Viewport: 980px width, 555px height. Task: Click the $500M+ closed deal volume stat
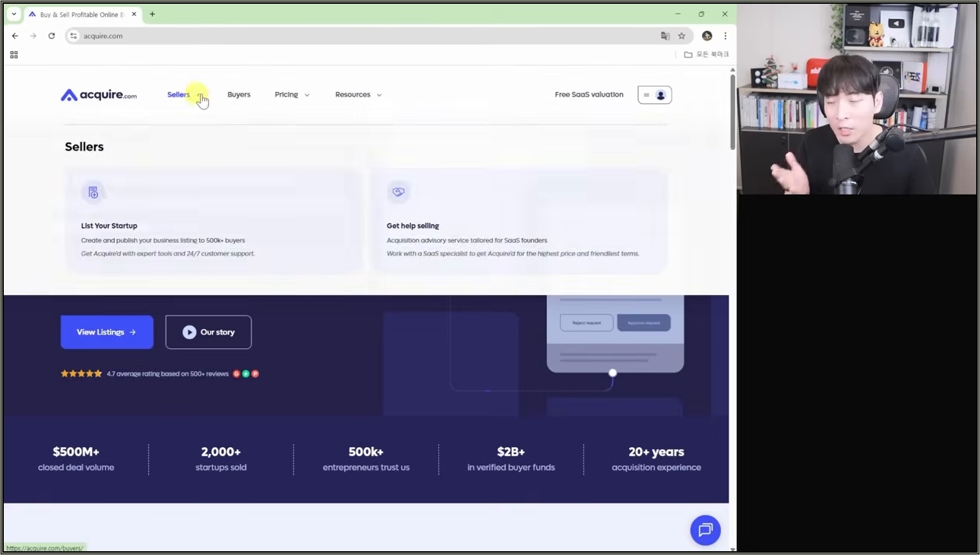76,458
